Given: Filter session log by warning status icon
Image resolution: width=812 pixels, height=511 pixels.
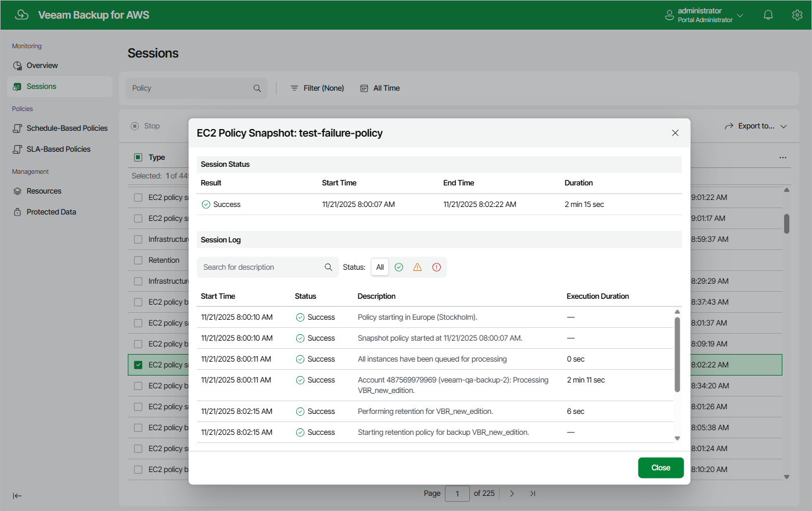Looking at the screenshot, I should pyautogui.click(x=418, y=267).
